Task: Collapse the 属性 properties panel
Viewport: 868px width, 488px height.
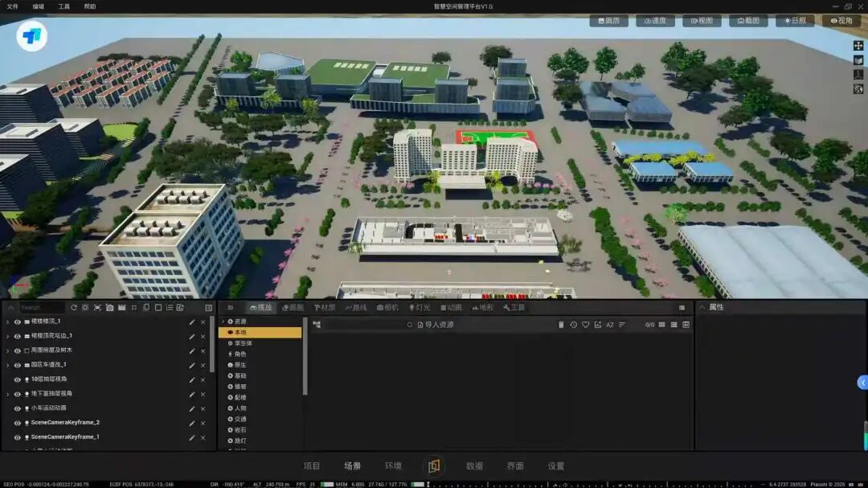Action: tap(702, 307)
